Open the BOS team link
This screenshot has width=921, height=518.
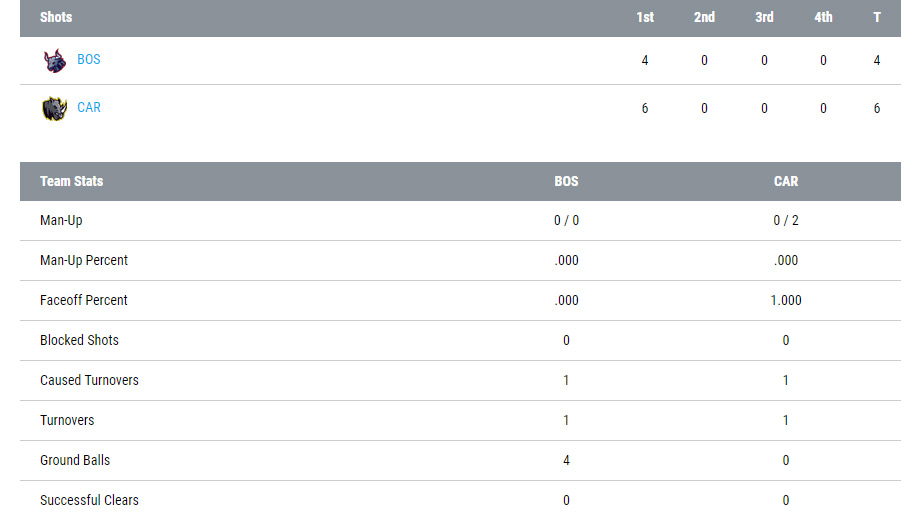coord(89,60)
